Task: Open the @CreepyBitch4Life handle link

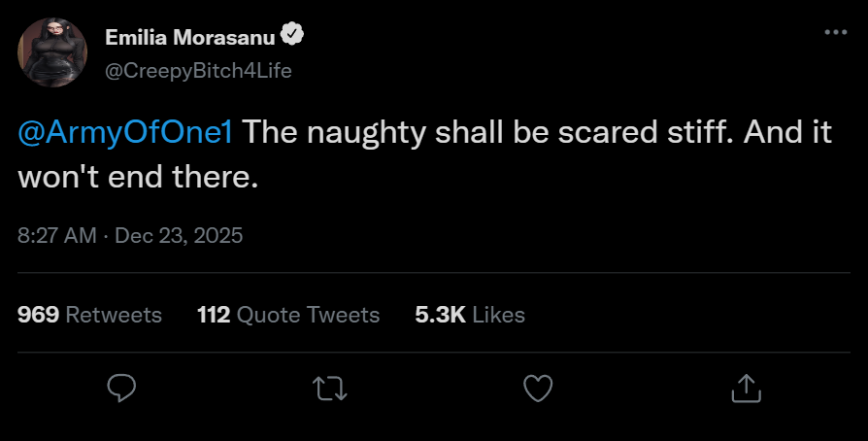Action: 198,71
